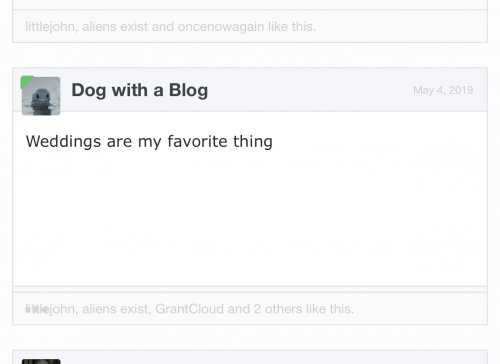
Task: Open the dark avatar of the next post
Action: click(x=41, y=361)
